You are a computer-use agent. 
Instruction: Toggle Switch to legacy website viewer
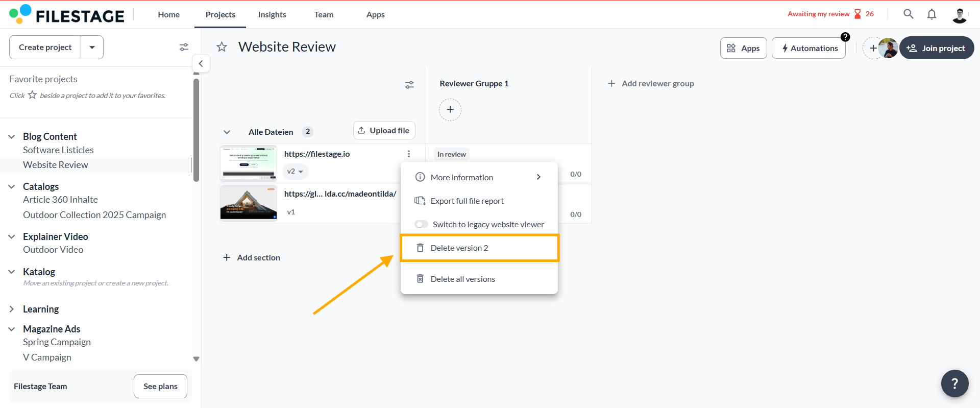tap(422, 224)
